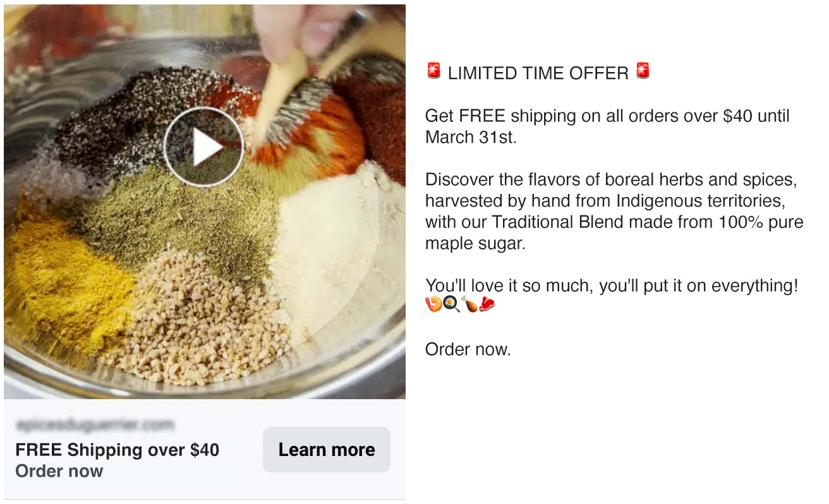The height and width of the screenshot is (504, 829).
Task: Click the final Order now text line
Action: click(468, 349)
